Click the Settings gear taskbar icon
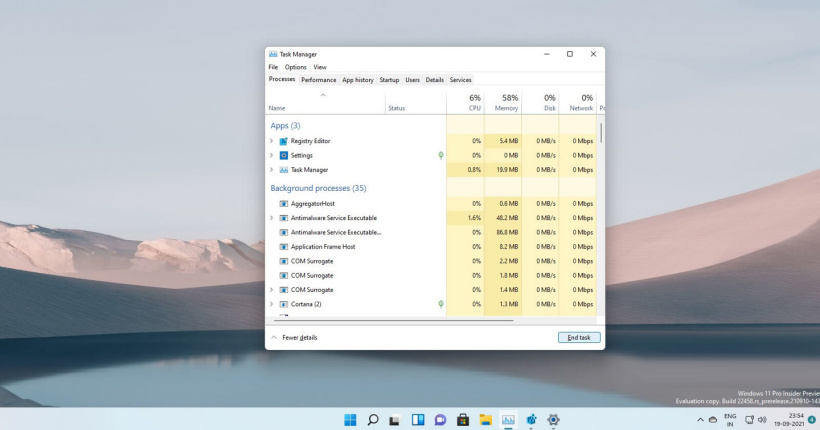This screenshot has width=820, height=430. [553, 420]
